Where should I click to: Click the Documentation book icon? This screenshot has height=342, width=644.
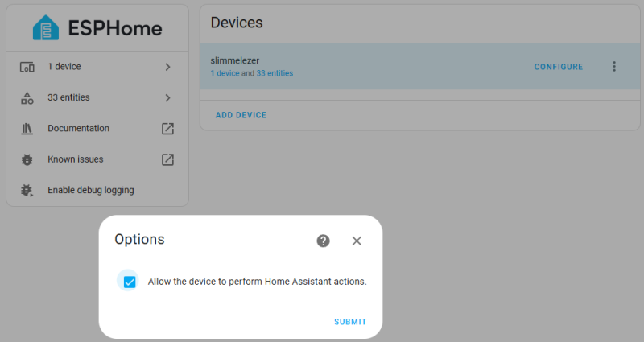[x=27, y=129]
